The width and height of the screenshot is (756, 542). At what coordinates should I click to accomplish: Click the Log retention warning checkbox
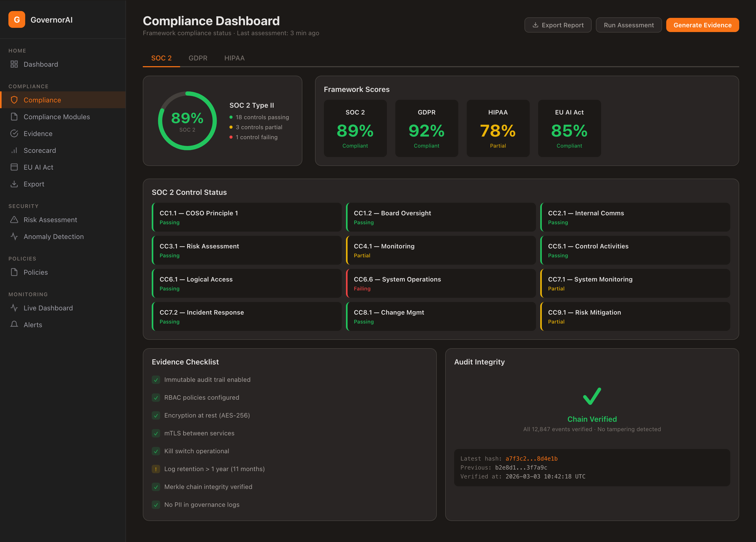156,469
